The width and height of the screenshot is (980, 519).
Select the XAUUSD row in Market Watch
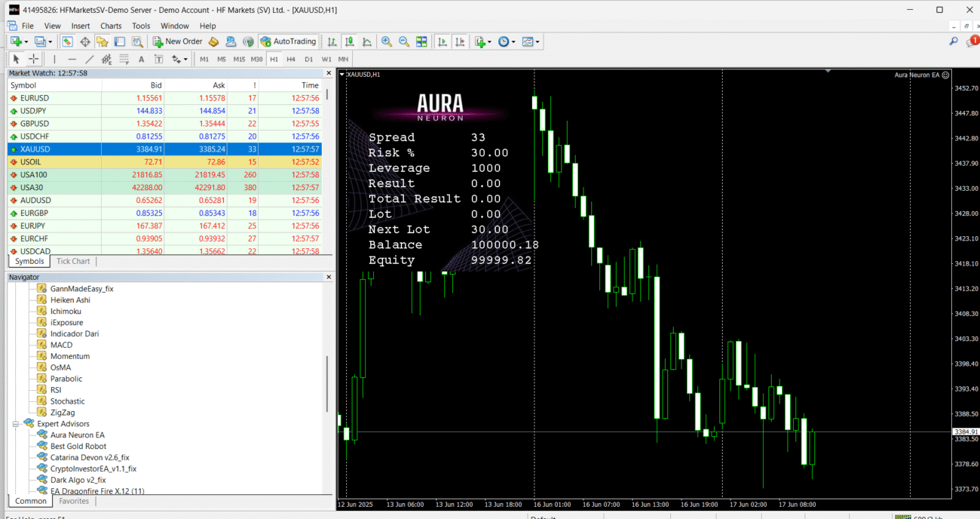(x=164, y=149)
